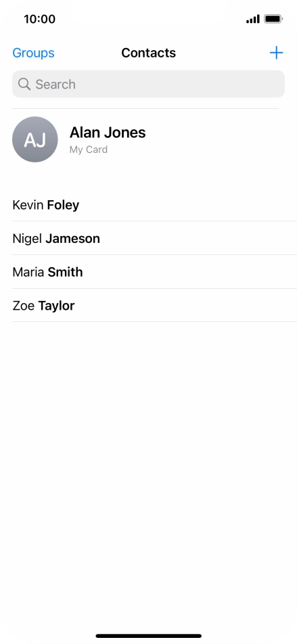The image size is (297, 644).
Task: Tap the My Card label
Action: pos(89,149)
